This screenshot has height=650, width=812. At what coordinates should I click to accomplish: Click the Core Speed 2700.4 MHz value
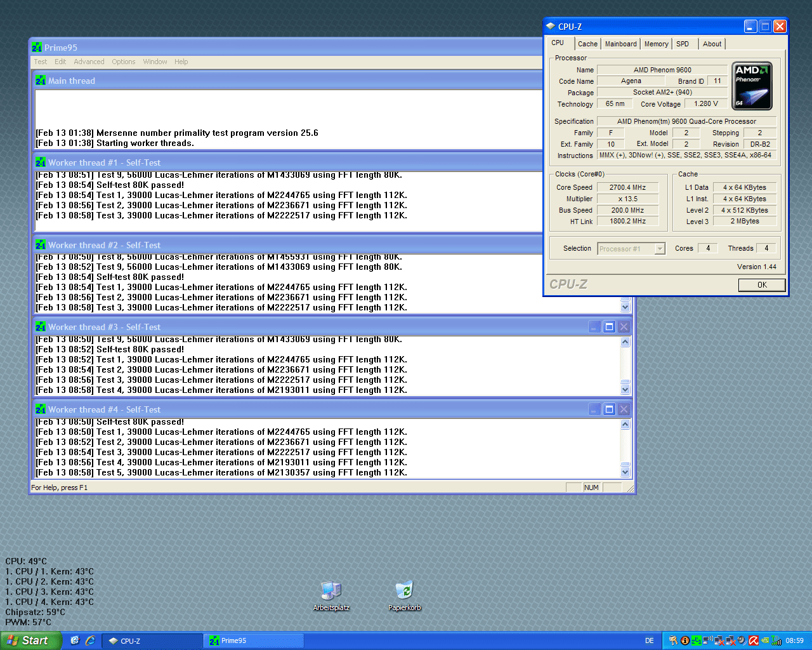point(627,187)
